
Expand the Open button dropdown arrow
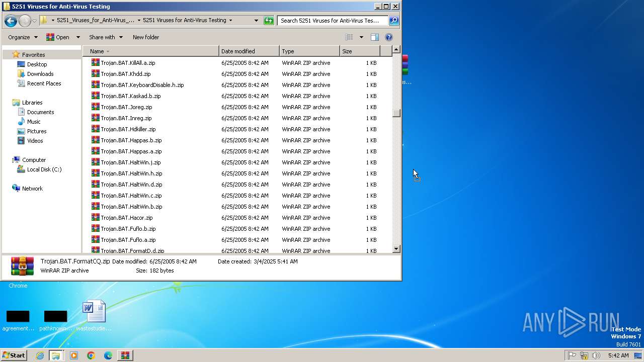pyautogui.click(x=78, y=37)
